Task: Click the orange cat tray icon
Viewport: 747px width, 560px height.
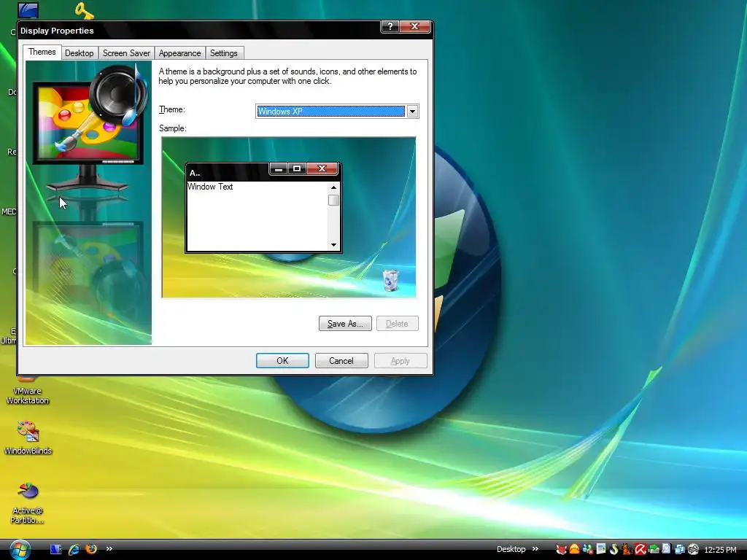Action: click(627, 549)
